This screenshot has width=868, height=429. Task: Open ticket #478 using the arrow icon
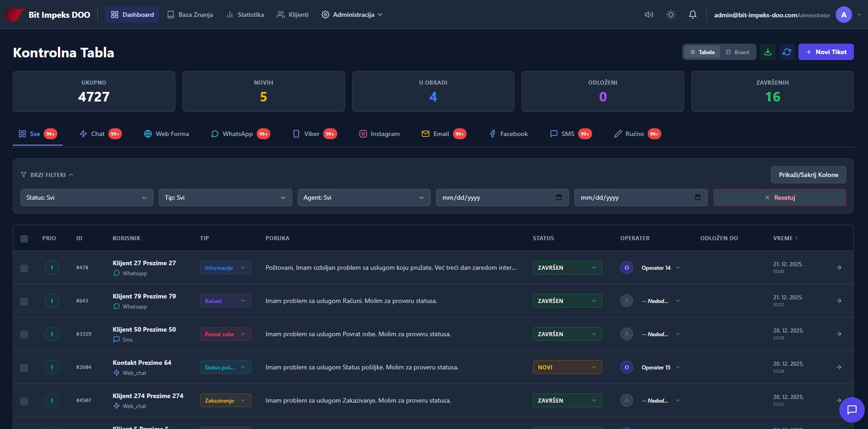tap(838, 267)
